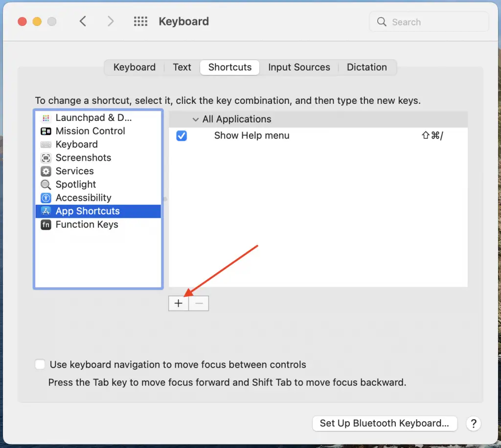
Task: Select Keyboard label in category list
Action: [77, 144]
